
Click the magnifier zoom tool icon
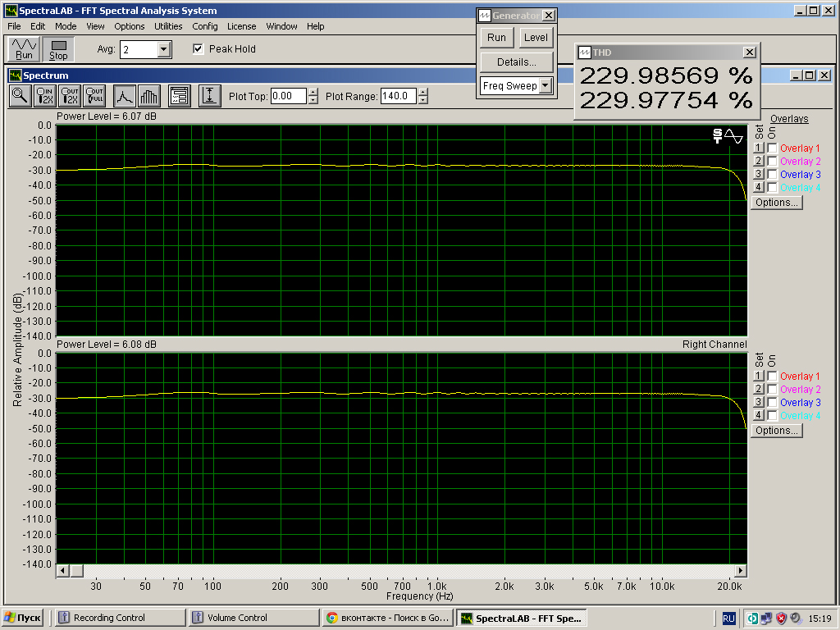[20, 96]
